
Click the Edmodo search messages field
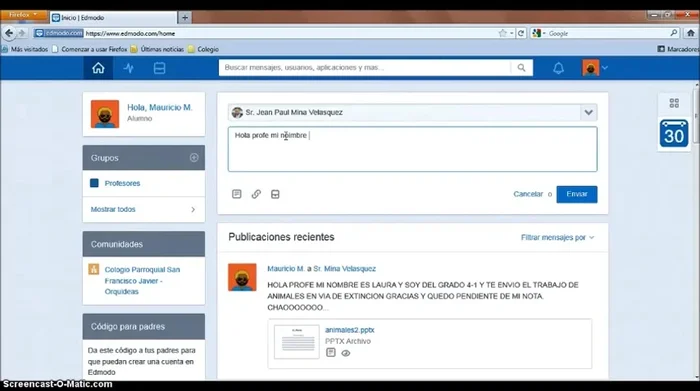pos(365,67)
